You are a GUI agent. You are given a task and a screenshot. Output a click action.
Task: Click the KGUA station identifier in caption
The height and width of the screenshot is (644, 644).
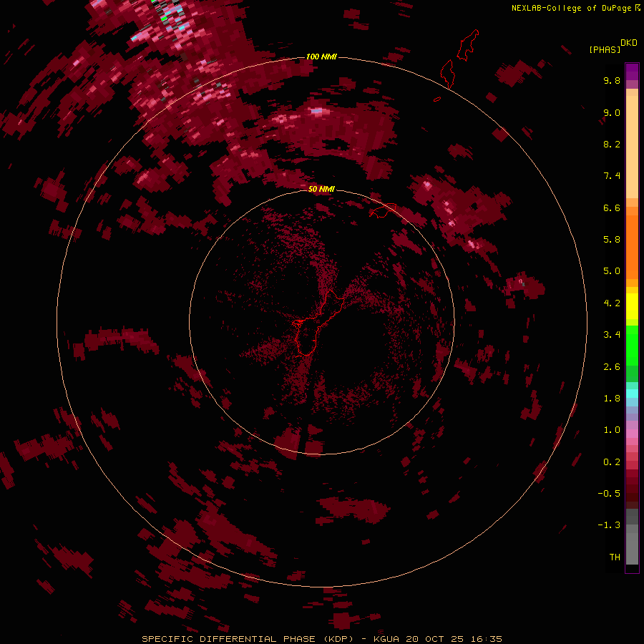tap(386, 639)
